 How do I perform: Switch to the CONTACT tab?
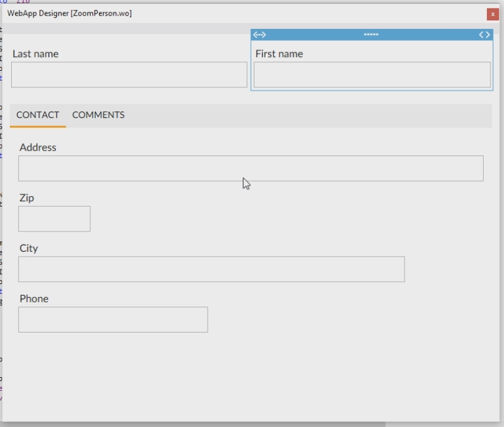coord(38,115)
